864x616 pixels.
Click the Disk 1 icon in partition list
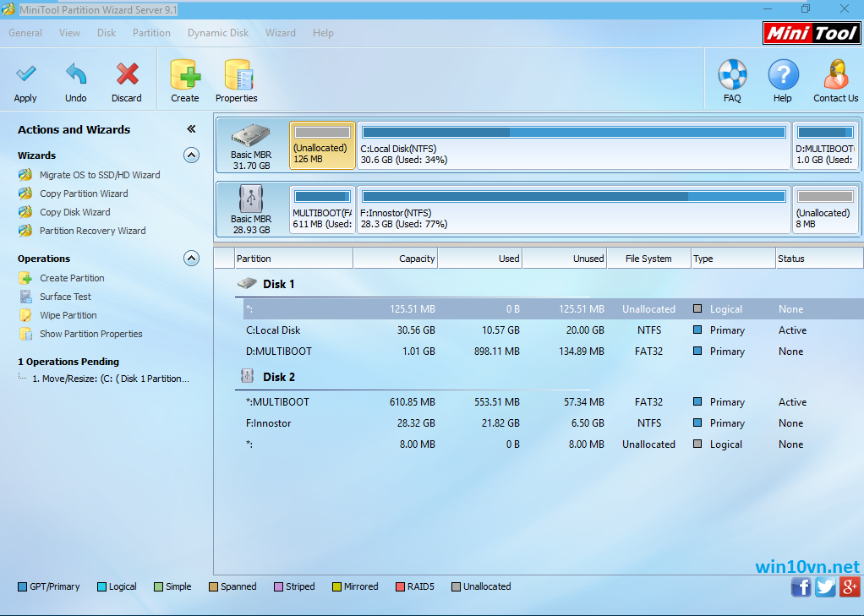(x=247, y=283)
